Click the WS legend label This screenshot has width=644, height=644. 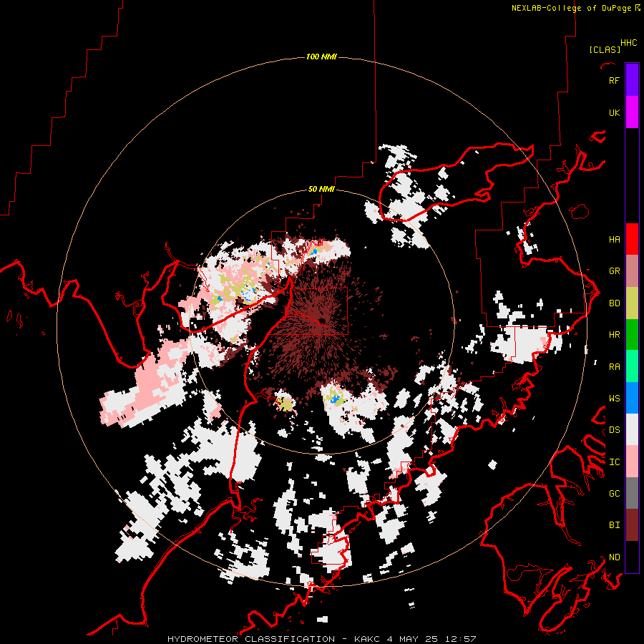(x=614, y=398)
